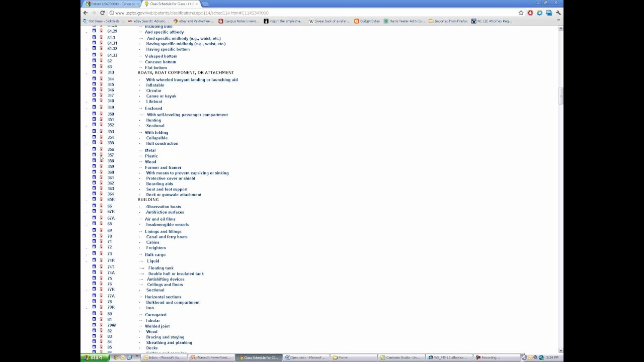Image resolution: width=644 pixels, height=362 pixels.
Task: Open new tab button
Action: 205,4
